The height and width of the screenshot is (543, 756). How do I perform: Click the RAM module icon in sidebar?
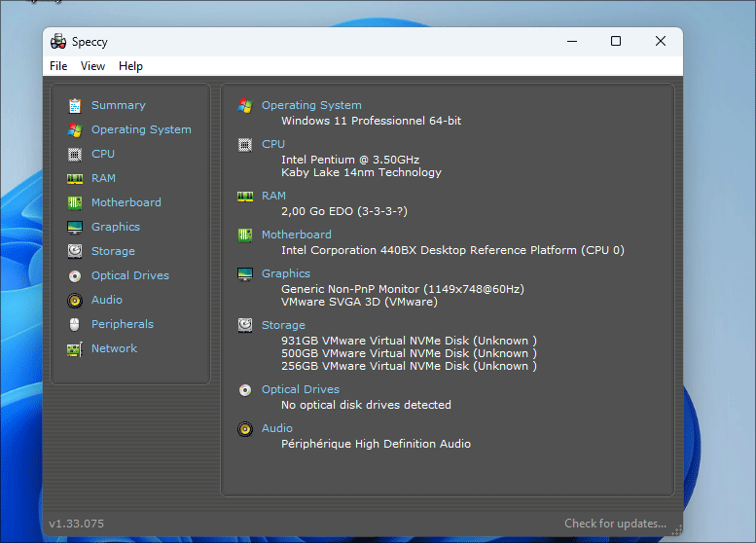75,178
